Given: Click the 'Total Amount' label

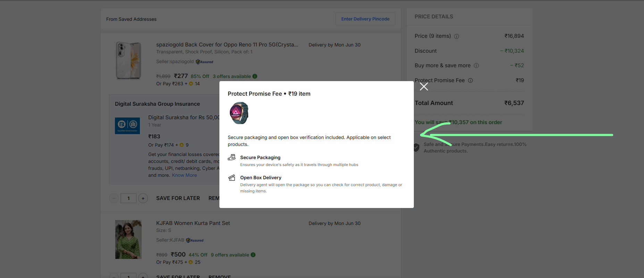Looking at the screenshot, I should pos(434,103).
